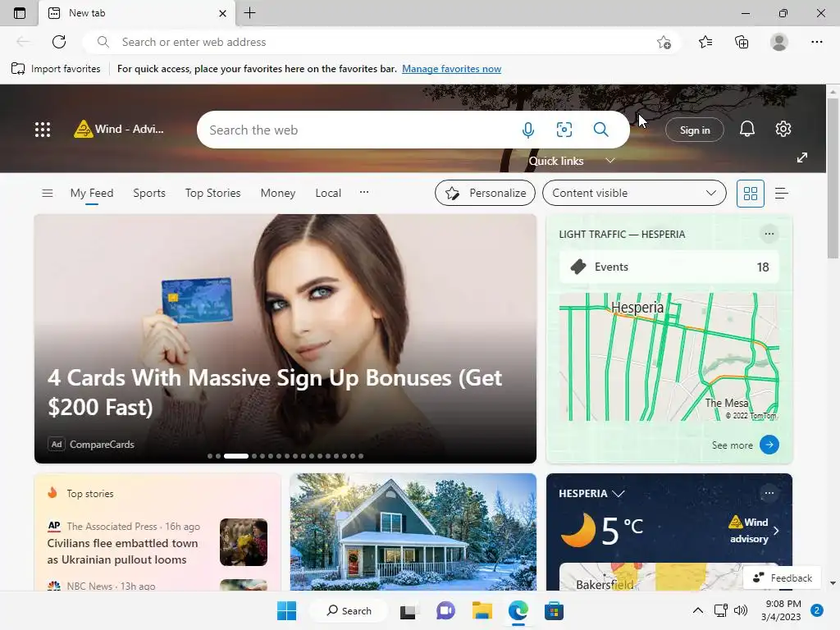Click the Top stories heading
The image size is (840, 630).
click(90, 493)
